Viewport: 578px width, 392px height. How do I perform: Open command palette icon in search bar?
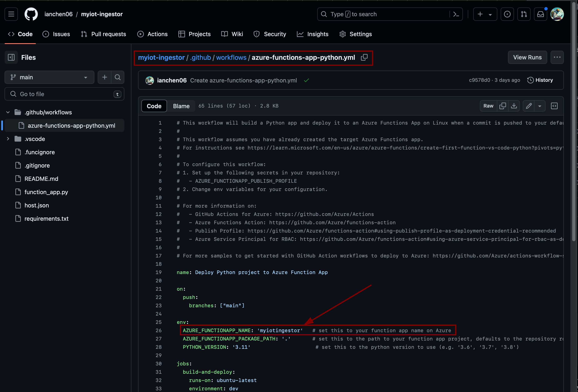point(456,14)
